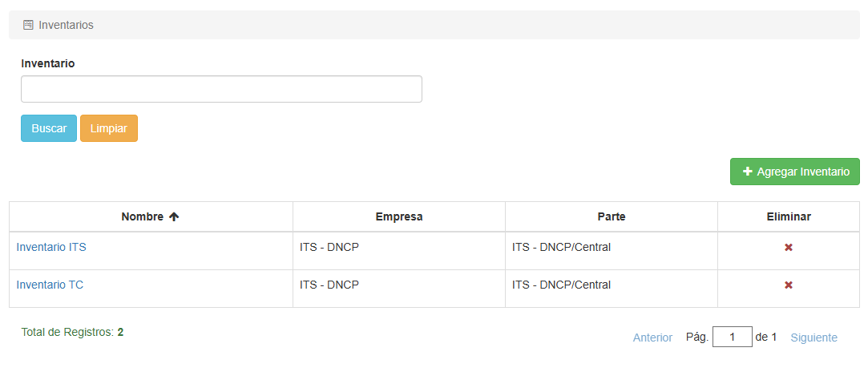Click the Eliminar column header
Screen dimensions: 868x380
[788, 216]
